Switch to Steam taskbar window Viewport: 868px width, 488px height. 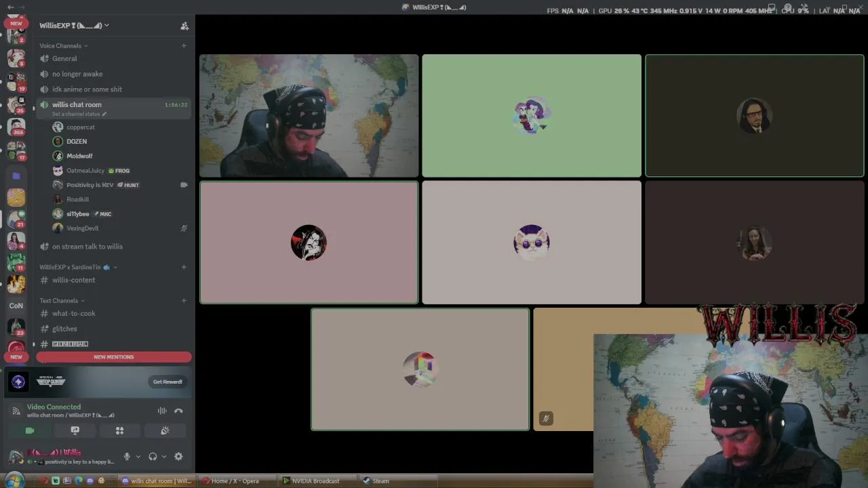click(x=398, y=481)
